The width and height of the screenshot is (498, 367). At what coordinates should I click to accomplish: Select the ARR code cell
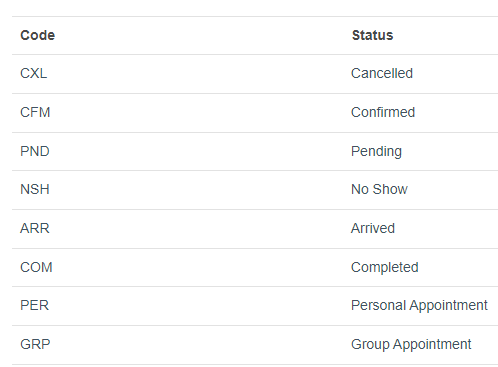tap(35, 228)
